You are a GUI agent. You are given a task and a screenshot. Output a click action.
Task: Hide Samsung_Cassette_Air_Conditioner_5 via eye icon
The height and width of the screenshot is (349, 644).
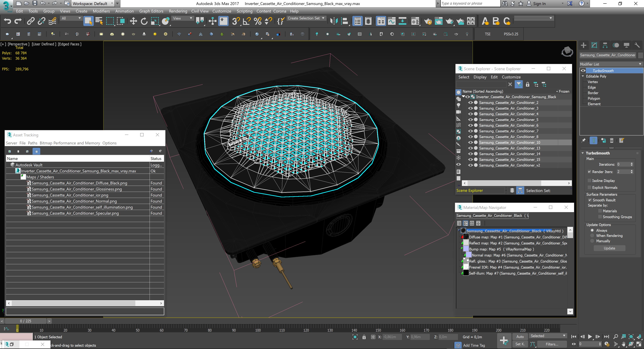470,120
